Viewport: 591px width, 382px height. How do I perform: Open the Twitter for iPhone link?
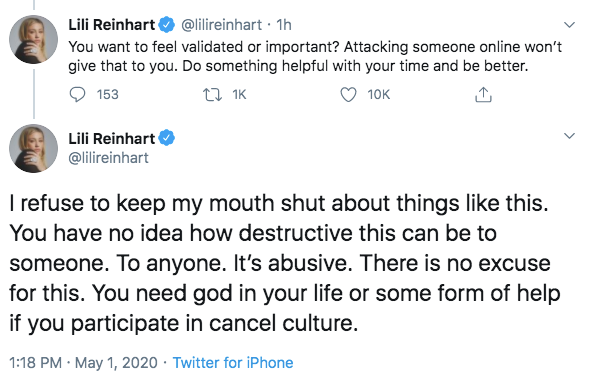tap(233, 363)
